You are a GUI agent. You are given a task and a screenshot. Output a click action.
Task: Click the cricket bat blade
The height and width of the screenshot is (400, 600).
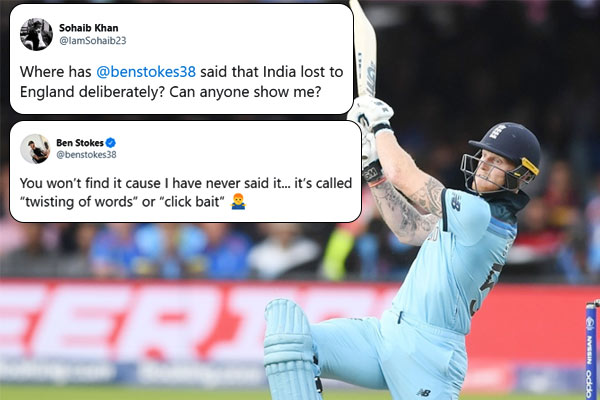pyautogui.click(x=365, y=50)
